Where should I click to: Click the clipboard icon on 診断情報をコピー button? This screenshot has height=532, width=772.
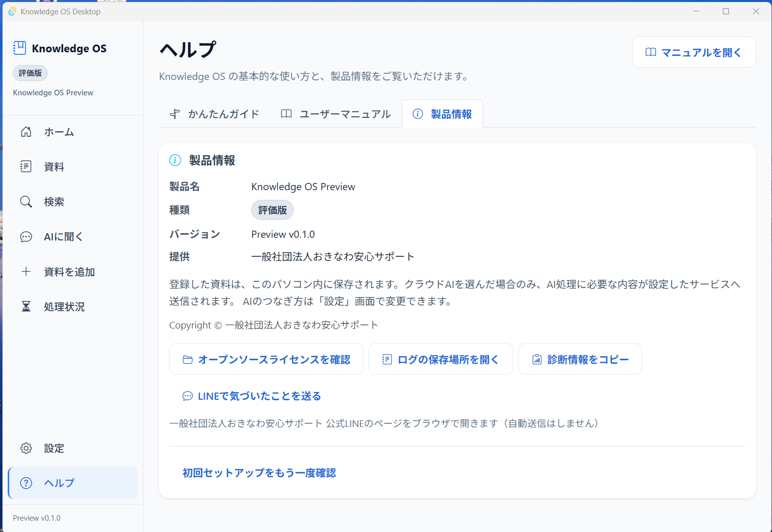point(537,360)
